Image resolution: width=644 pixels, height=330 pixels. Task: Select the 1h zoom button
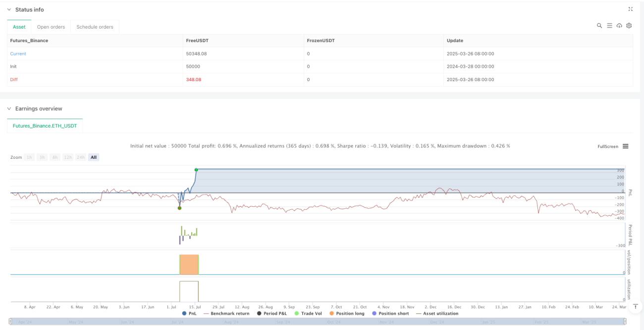pos(29,157)
